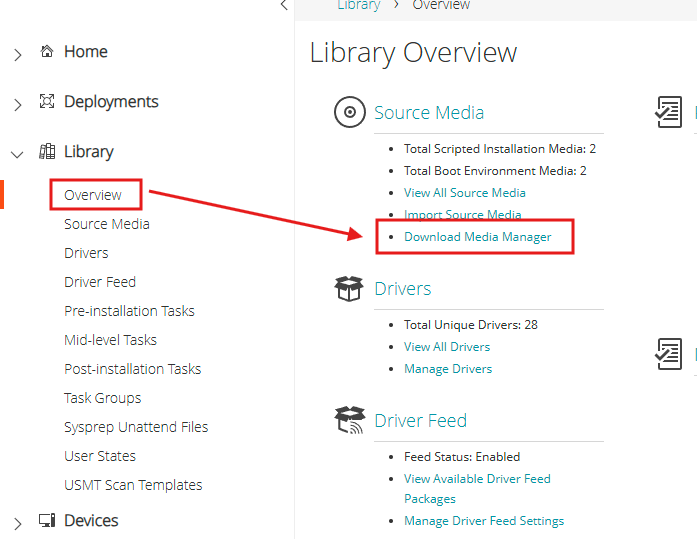
Task: Click Library in the breadcrumb trail
Action: pos(358,5)
